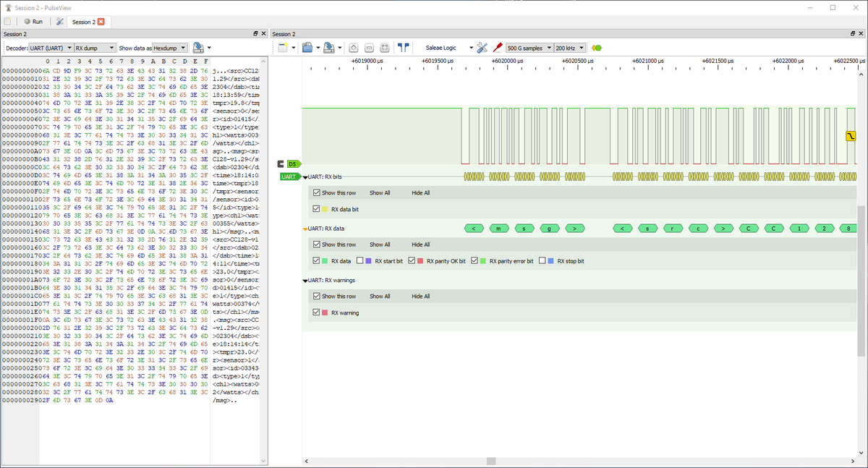Click the save binary output icon
The width and height of the screenshot is (868, 468).
pos(197,48)
